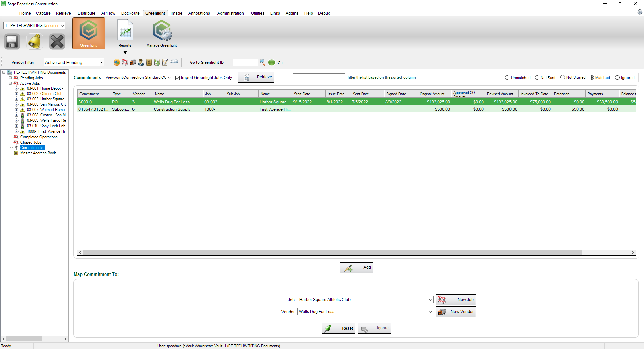
Task: Select the Matched radio button
Action: point(592,78)
